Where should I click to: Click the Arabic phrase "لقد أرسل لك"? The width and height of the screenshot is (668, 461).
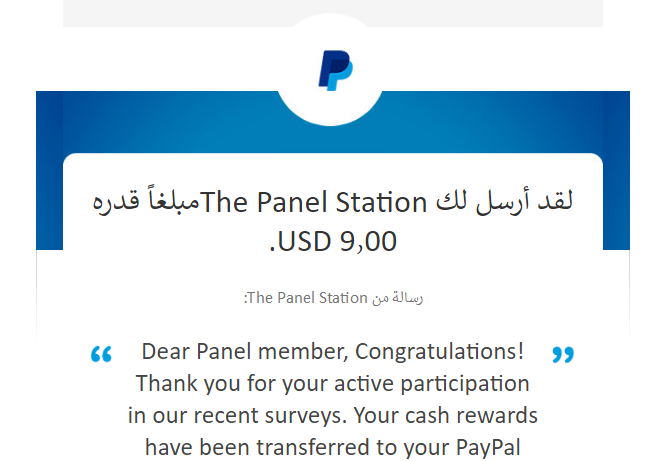pos(506,203)
